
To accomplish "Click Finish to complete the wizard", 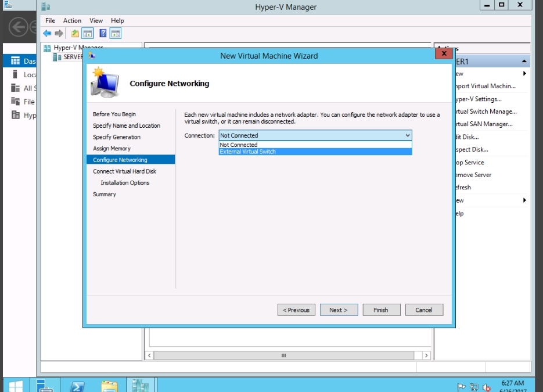I will tap(381, 310).
